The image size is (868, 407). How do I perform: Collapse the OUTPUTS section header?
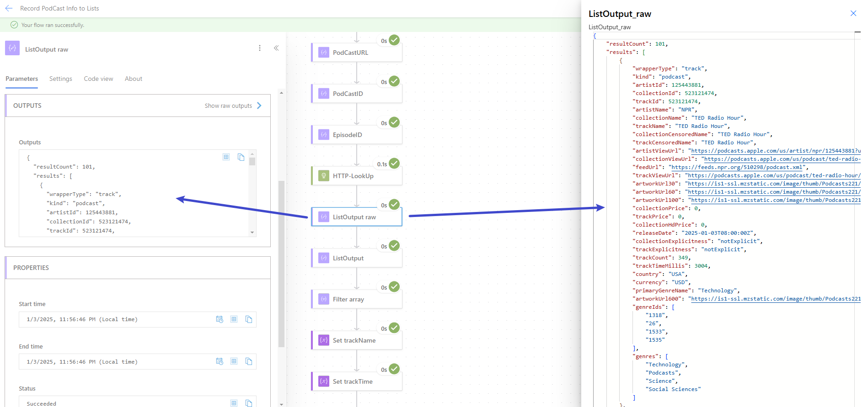click(x=27, y=106)
